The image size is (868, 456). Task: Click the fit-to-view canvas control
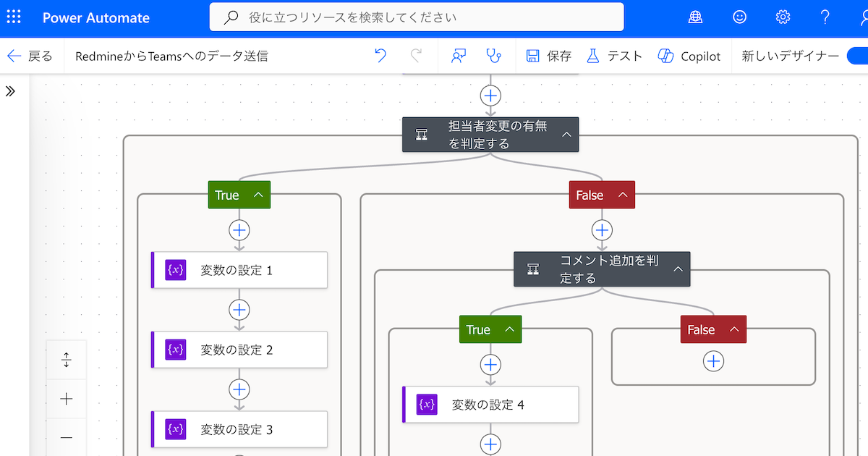[x=67, y=360]
